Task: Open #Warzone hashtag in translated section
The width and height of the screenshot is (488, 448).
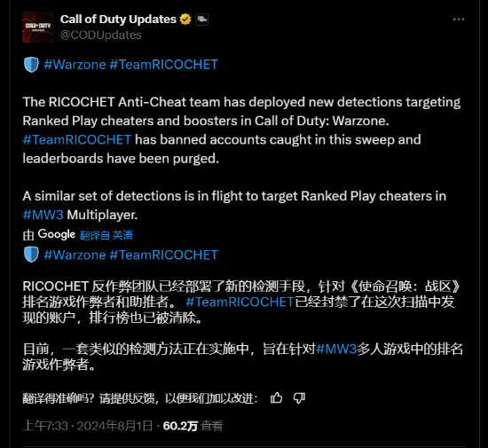Action: pyautogui.click(x=75, y=255)
